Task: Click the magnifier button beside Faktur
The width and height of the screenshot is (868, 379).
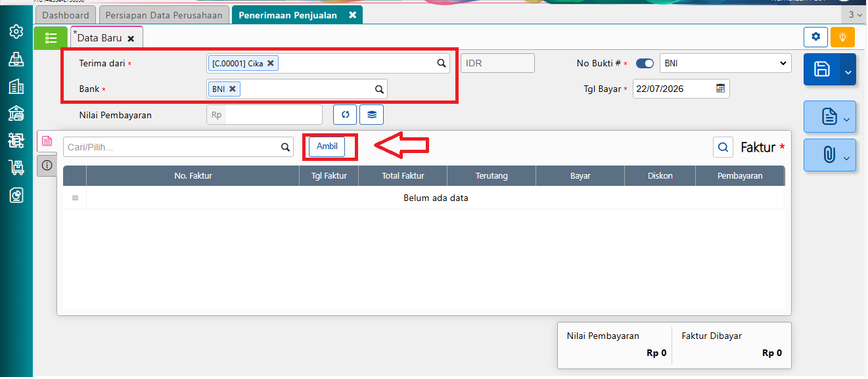Action: coord(723,147)
